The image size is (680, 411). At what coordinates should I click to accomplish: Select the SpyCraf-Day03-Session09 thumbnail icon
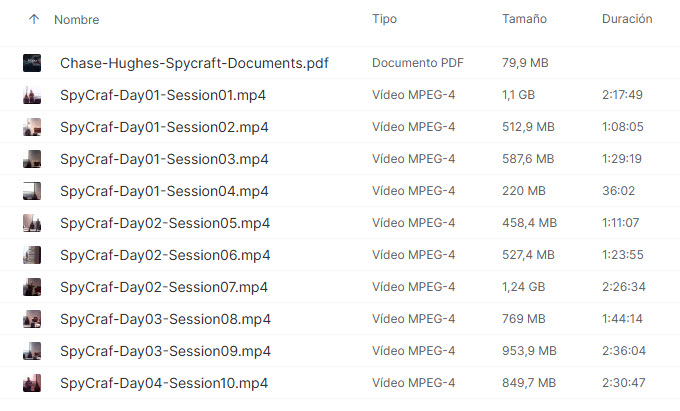(x=32, y=351)
